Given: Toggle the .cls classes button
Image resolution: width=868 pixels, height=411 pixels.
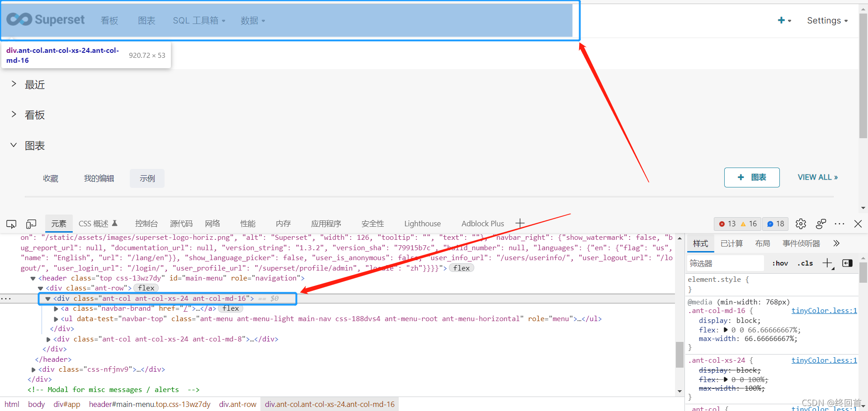Looking at the screenshot, I should pyautogui.click(x=805, y=263).
